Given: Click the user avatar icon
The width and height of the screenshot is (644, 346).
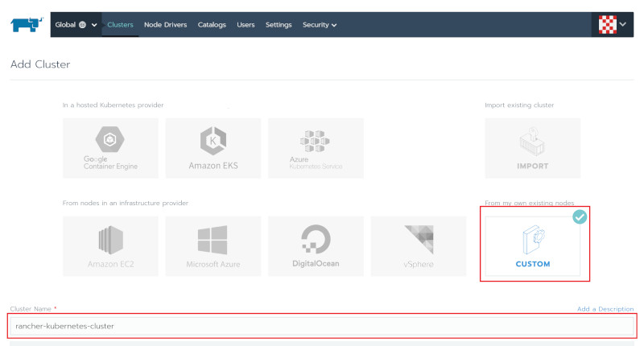Looking at the screenshot, I should (x=608, y=25).
